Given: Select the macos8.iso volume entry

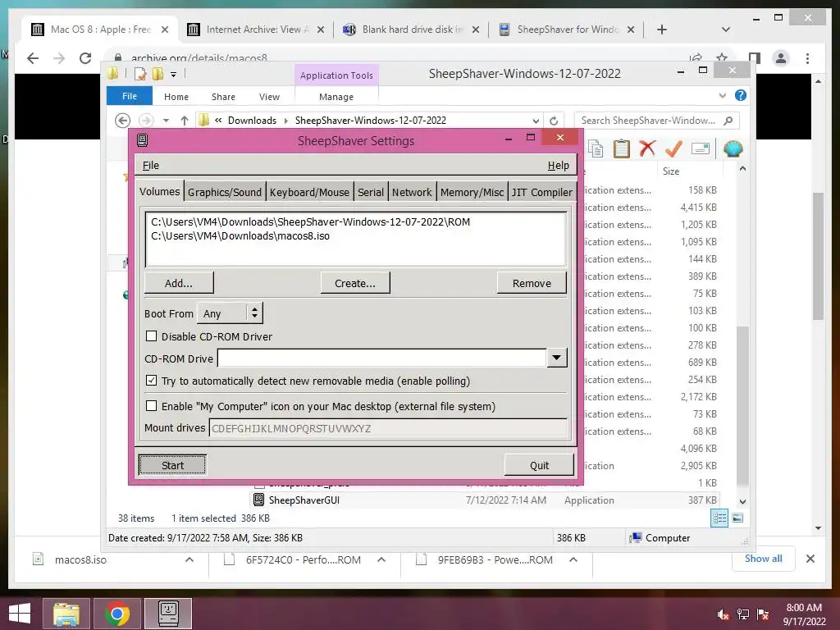Looking at the screenshot, I should click(x=240, y=236).
